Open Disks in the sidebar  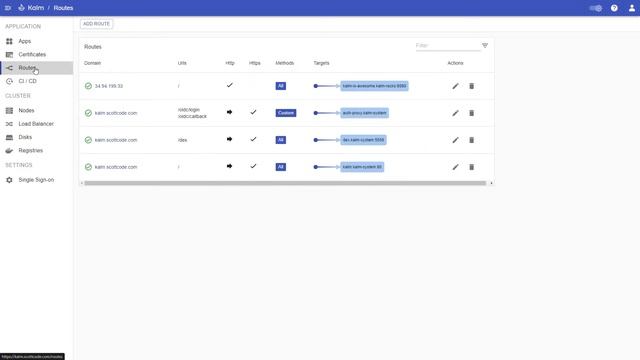37,137
